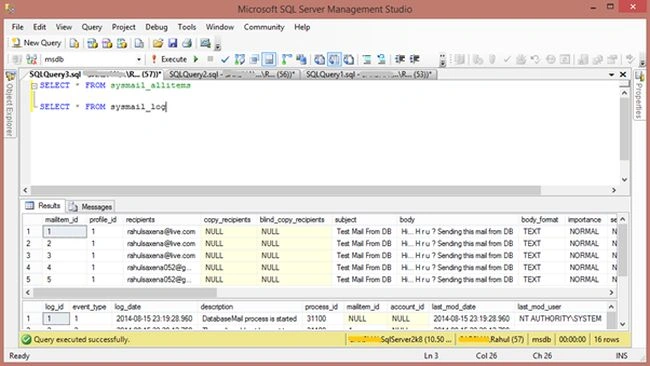Click the editor vertical scrollbar down arrow

click(x=624, y=179)
